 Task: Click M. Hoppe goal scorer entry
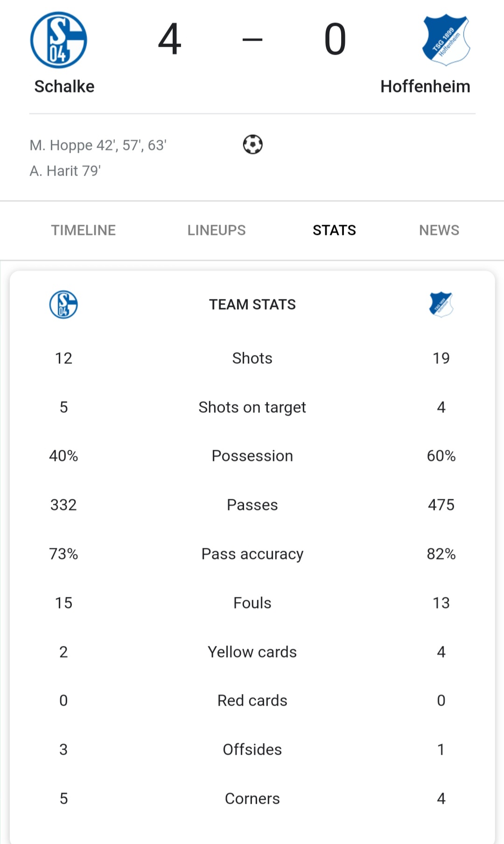(98, 145)
